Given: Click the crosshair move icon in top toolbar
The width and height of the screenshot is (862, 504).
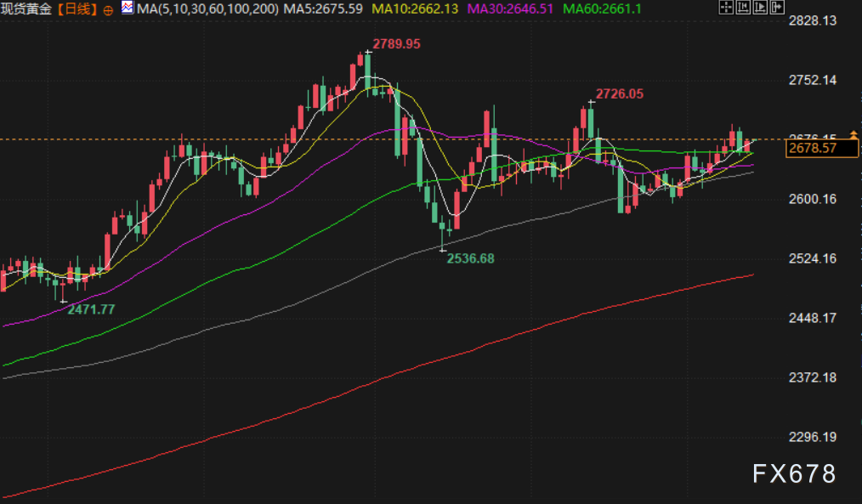Looking at the screenshot, I should [725, 8].
